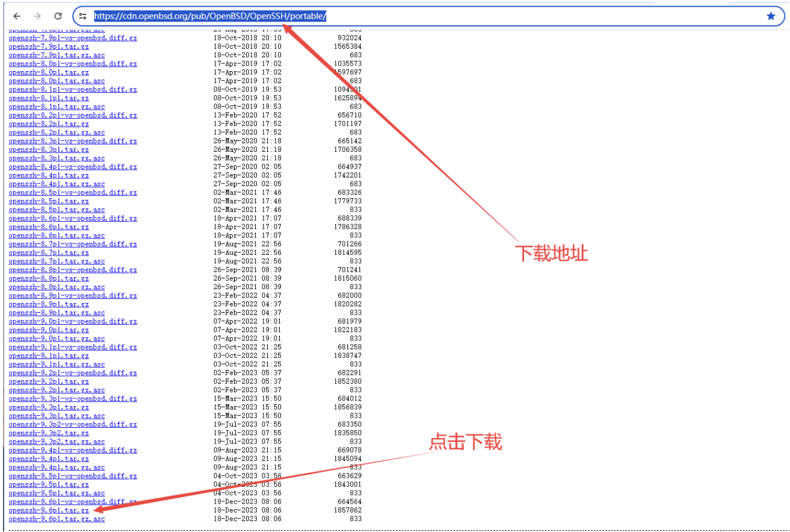Select the file size 701266
Screen dimensions: 790x532
(x=350, y=244)
